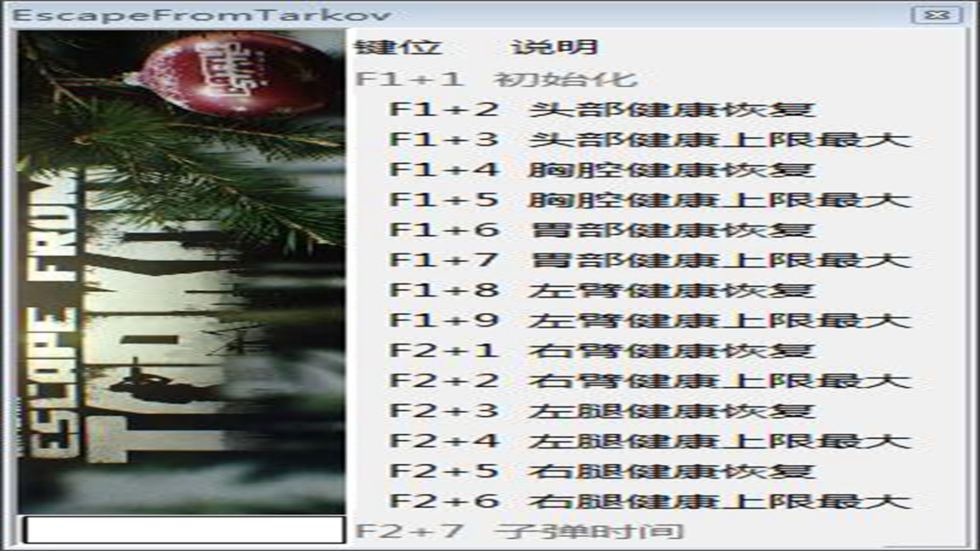
Task: Click the empty text field under the image
Action: (x=184, y=530)
